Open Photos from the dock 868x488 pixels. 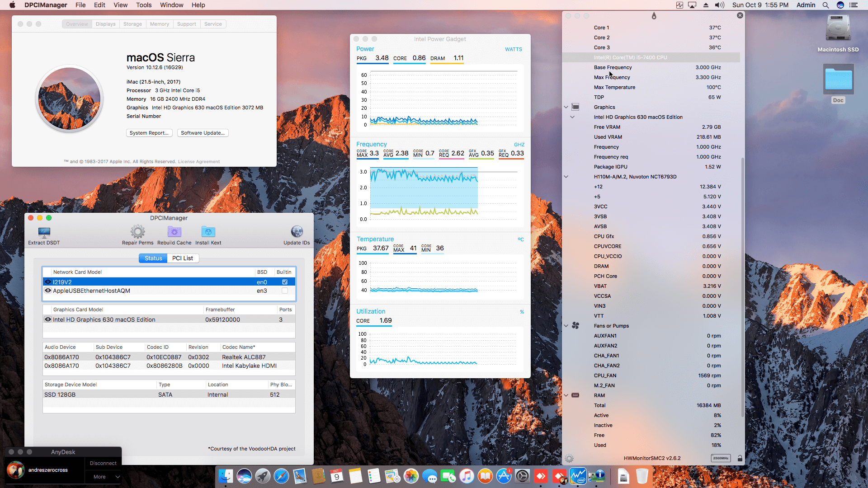(x=411, y=476)
